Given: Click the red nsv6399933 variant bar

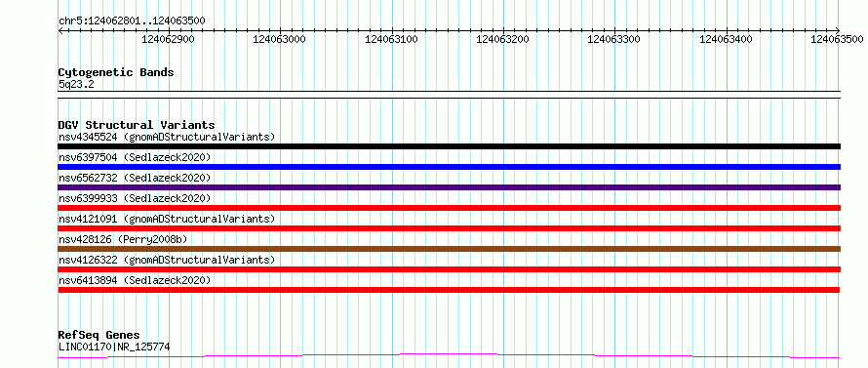Looking at the screenshot, I should [x=449, y=208].
